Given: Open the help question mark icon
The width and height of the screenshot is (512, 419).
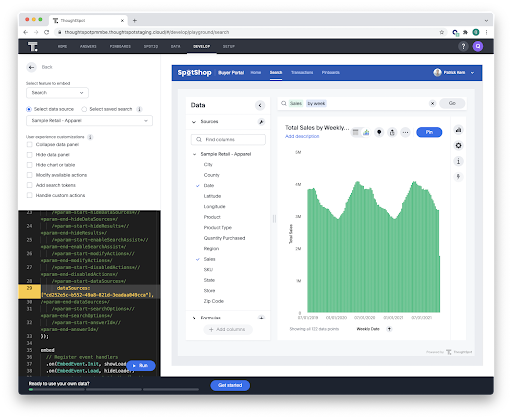Looking at the screenshot, I should tap(463, 46).
